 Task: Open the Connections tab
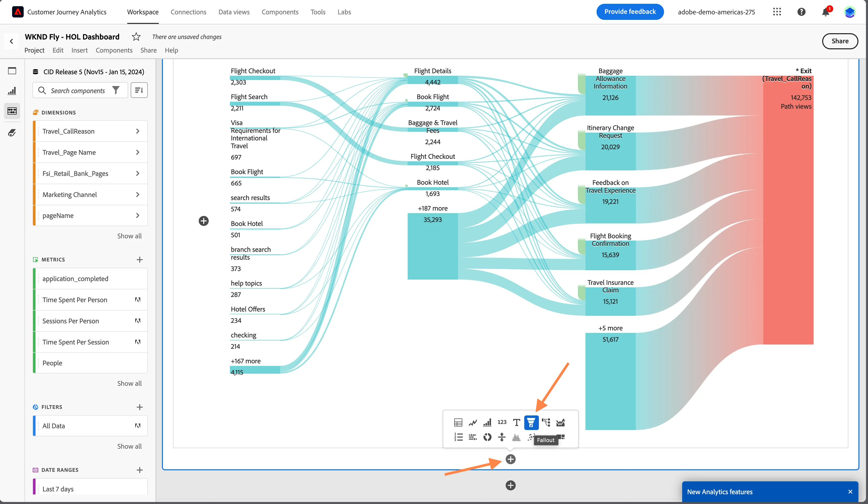[188, 12]
